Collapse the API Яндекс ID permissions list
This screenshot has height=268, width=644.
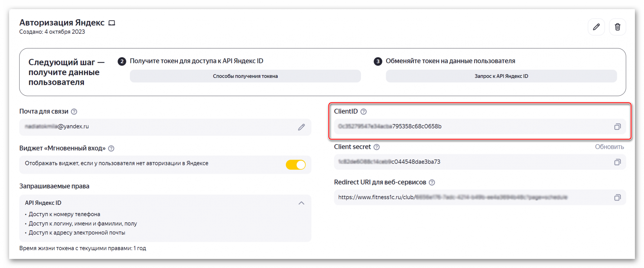click(x=301, y=203)
